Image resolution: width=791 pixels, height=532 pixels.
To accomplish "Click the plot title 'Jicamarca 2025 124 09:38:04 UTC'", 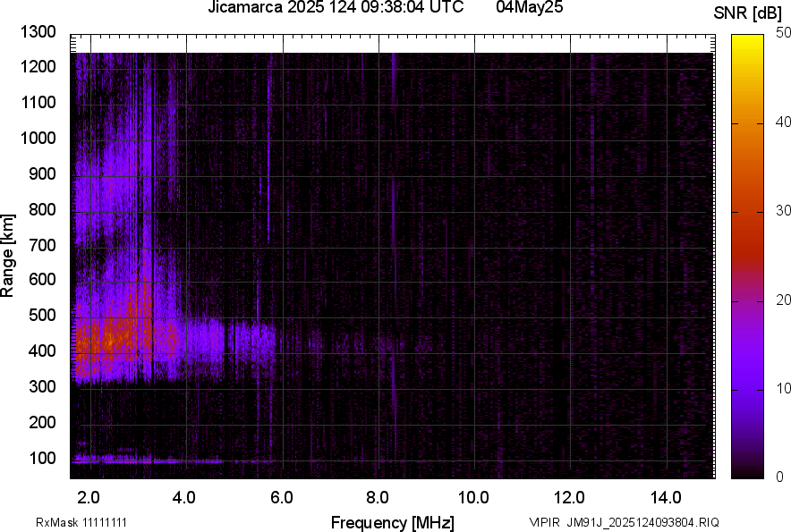I will click(336, 7).
